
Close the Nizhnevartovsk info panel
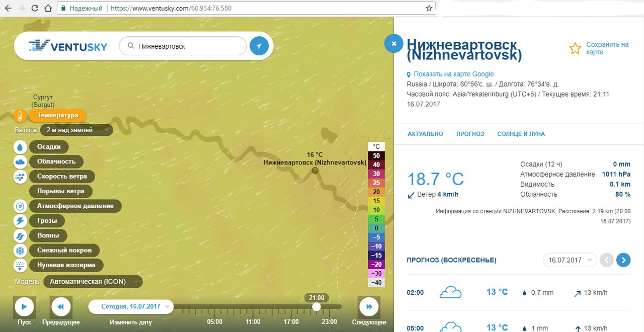pyautogui.click(x=394, y=44)
